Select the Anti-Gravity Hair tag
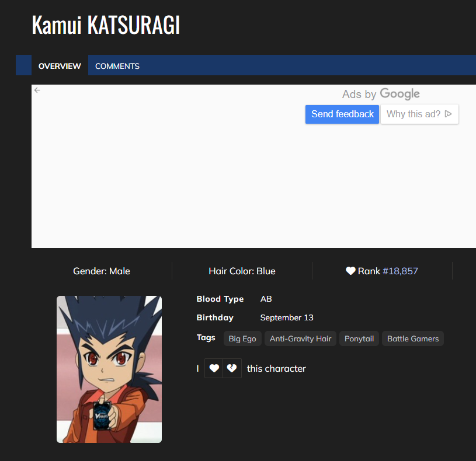The image size is (476, 461). pyautogui.click(x=300, y=338)
